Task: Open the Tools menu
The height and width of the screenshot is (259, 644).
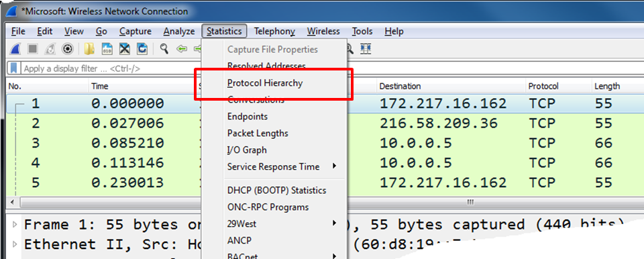Action: (362, 32)
